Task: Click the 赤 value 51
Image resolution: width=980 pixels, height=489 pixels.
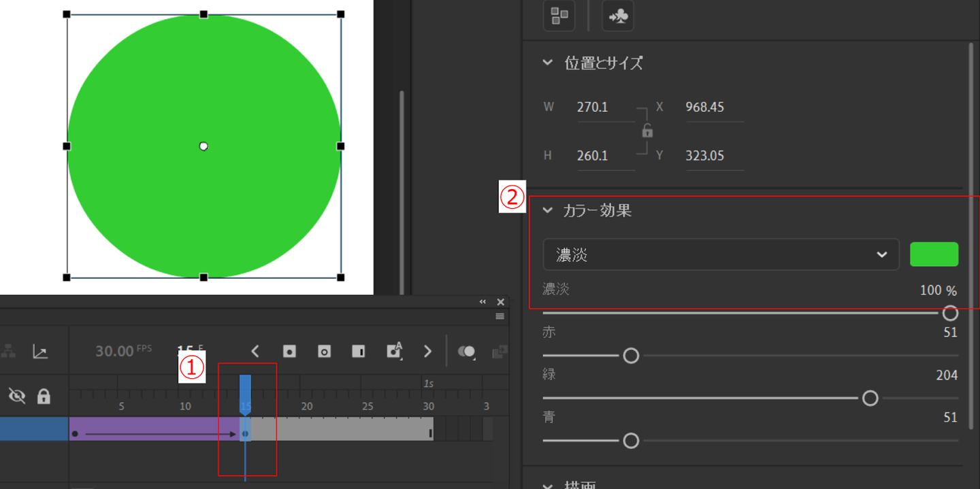Action: [950, 333]
